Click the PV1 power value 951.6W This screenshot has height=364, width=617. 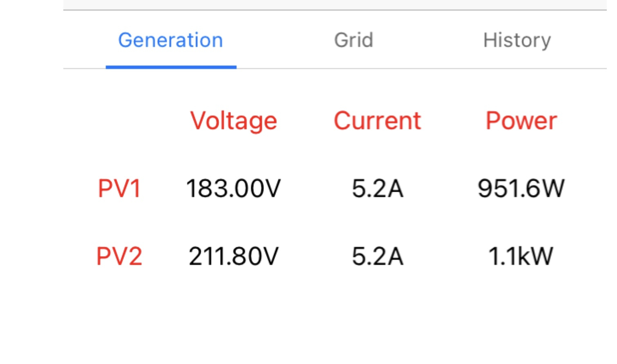tap(521, 189)
